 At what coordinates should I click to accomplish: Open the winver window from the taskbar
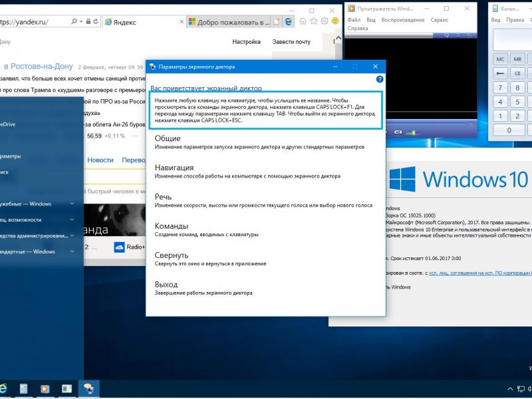pos(66,389)
